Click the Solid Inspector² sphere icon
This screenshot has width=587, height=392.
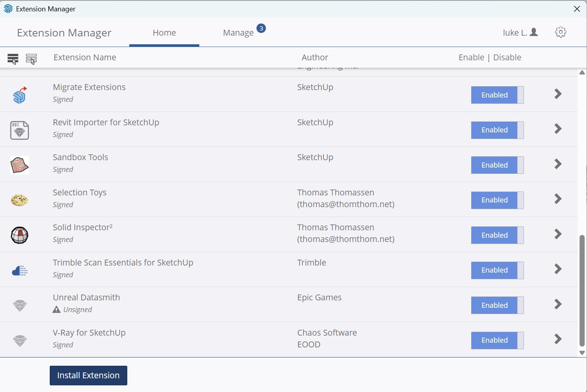[19, 235]
